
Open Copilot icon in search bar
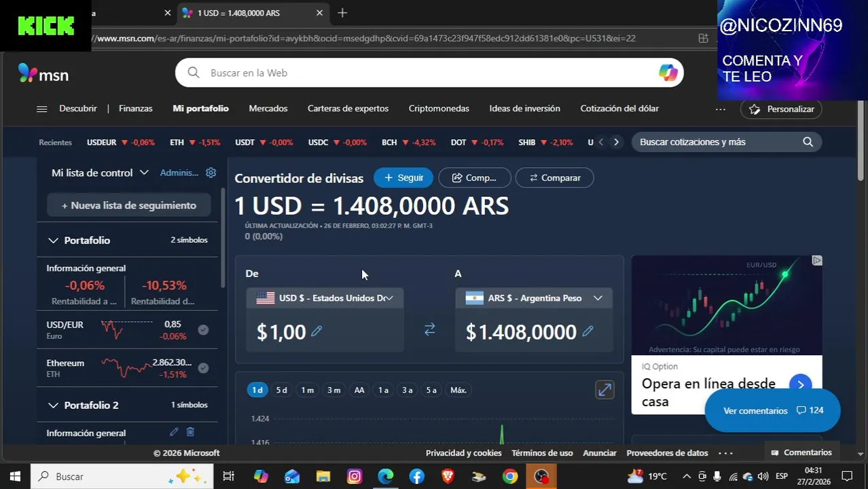[x=668, y=73]
